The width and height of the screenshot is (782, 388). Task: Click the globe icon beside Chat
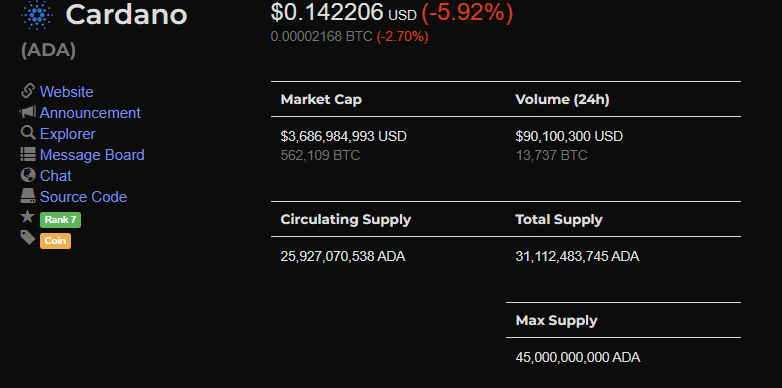click(27, 175)
